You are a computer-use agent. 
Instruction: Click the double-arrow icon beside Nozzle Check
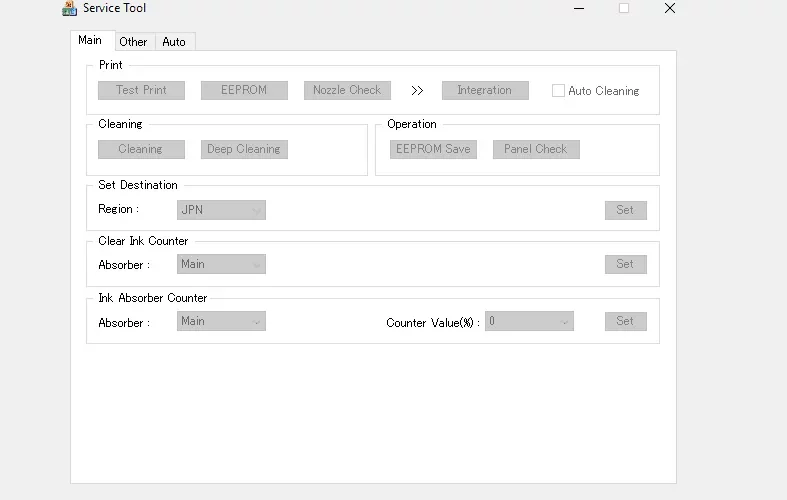(417, 90)
